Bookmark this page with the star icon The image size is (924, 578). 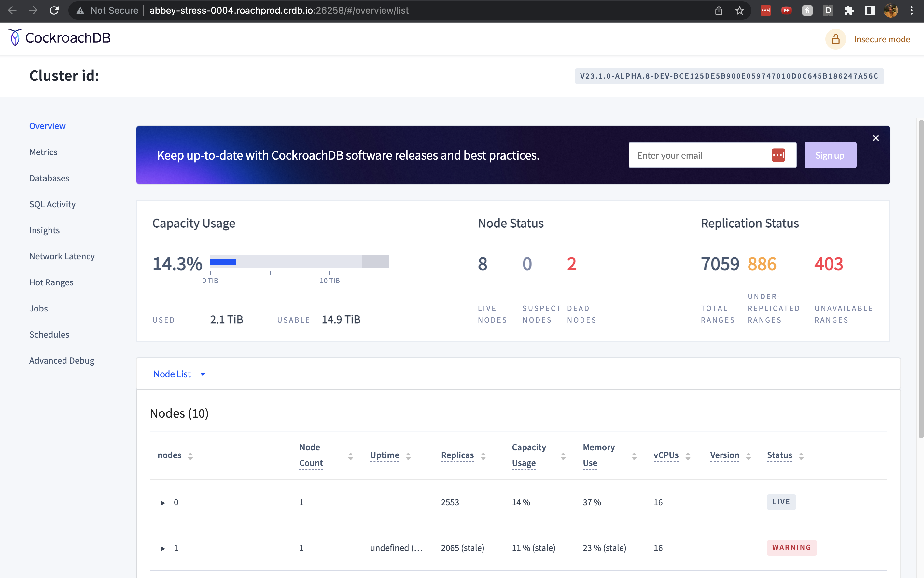coord(739,10)
